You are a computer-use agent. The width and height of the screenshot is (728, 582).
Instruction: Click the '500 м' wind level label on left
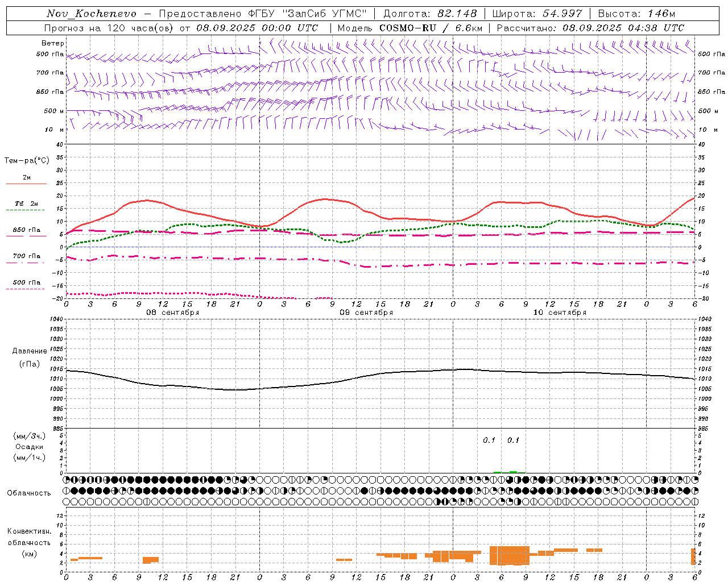pyautogui.click(x=54, y=111)
